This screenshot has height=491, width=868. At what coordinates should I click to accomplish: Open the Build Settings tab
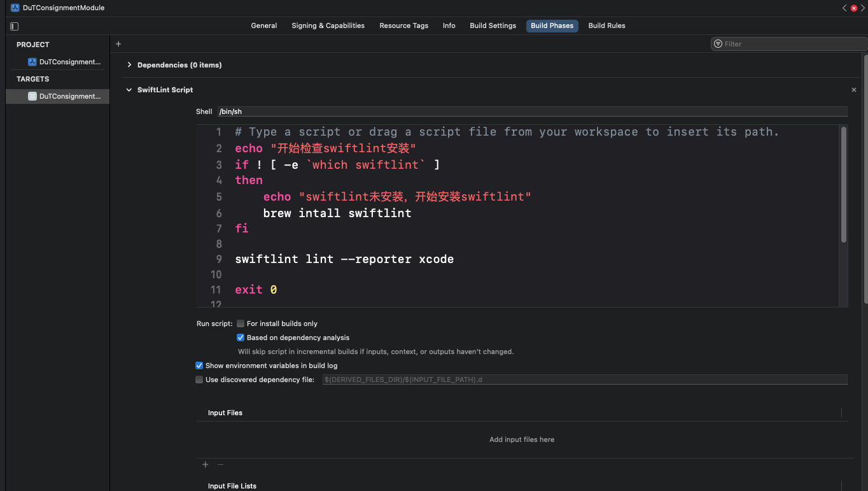tap(493, 25)
